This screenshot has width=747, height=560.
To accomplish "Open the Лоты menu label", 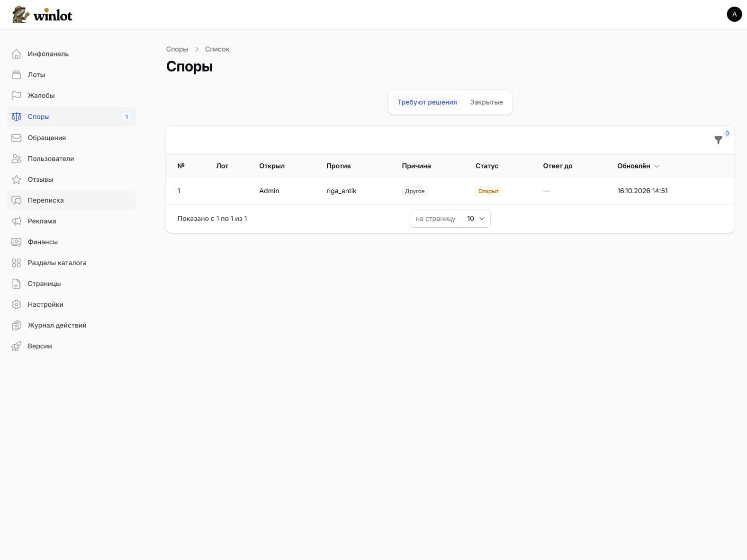I will pyautogui.click(x=36, y=75).
